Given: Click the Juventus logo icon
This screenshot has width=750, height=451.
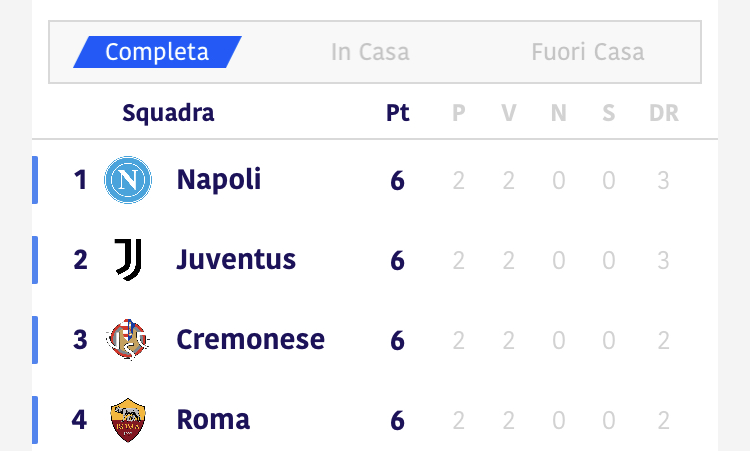Looking at the screenshot, I should click(128, 260).
